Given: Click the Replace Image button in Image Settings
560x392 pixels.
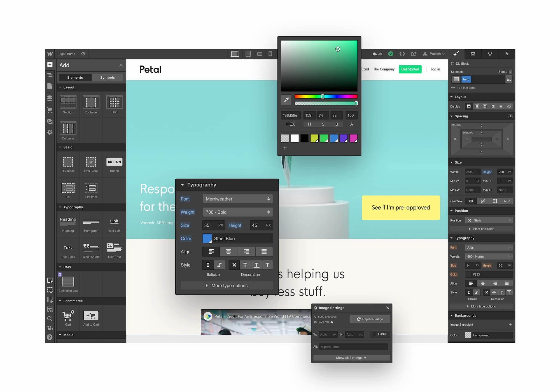Looking at the screenshot, I should (369, 319).
